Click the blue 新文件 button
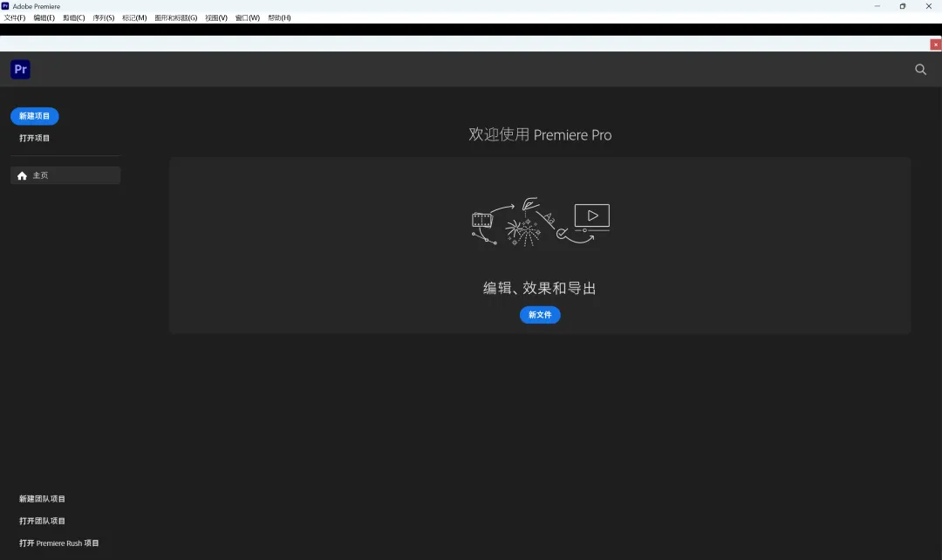Screen dimensions: 942x560 (x=540, y=315)
